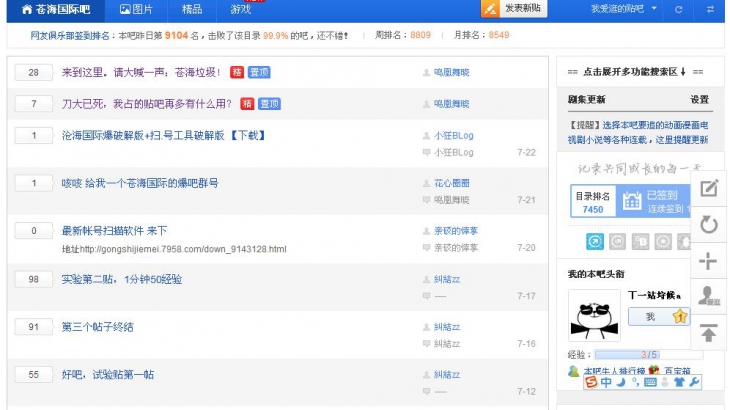Open the 精品 tab
Screen dimensions: 730x410
pos(192,9)
